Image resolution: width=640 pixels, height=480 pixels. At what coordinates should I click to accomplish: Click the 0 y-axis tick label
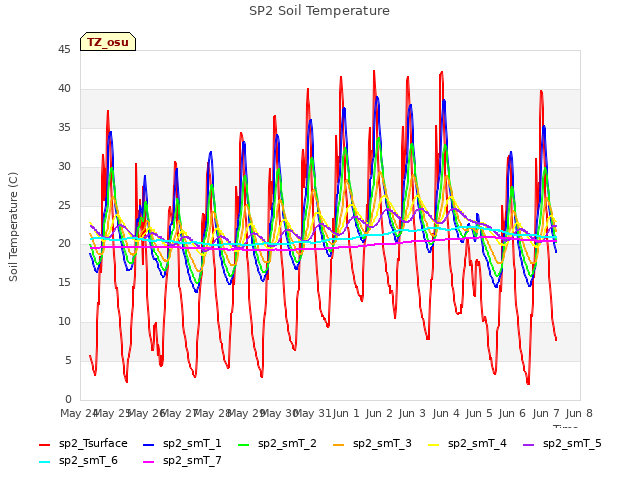68,399
